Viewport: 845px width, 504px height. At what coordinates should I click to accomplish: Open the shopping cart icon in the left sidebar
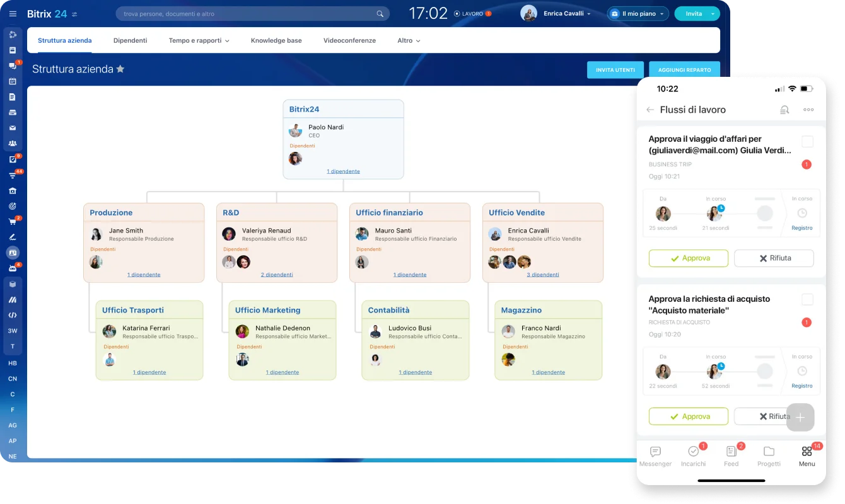point(13,222)
